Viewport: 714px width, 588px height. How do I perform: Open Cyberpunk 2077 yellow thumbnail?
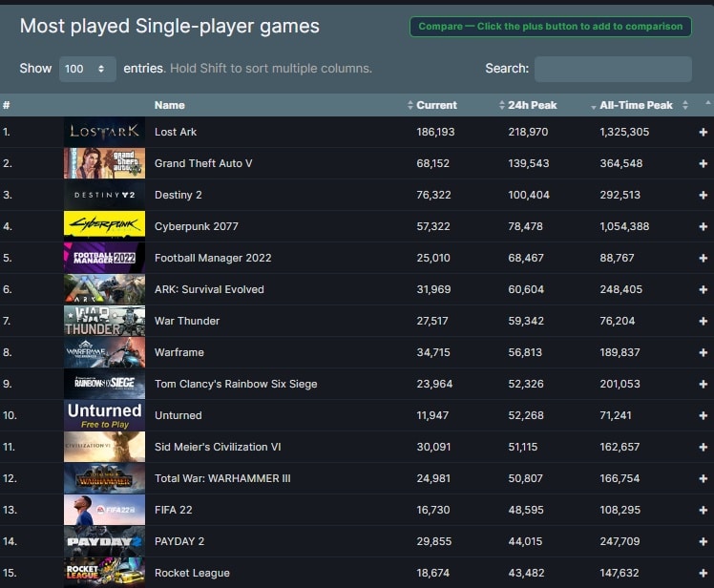tap(104, 226)
